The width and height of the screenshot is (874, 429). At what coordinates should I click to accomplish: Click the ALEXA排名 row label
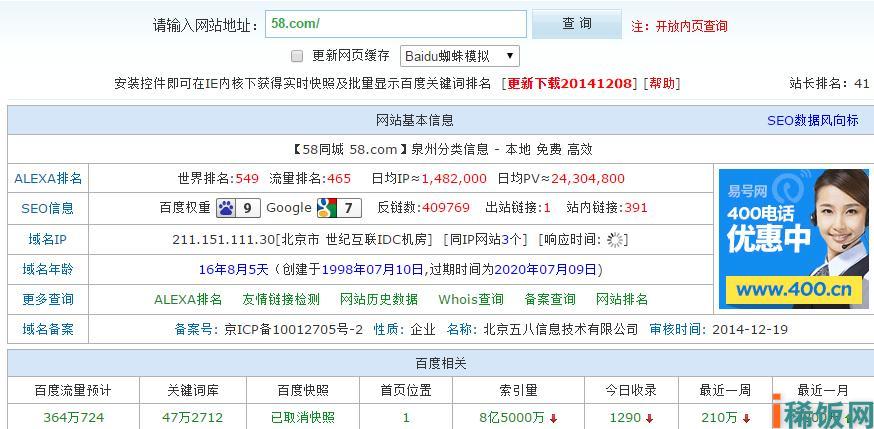48,178
